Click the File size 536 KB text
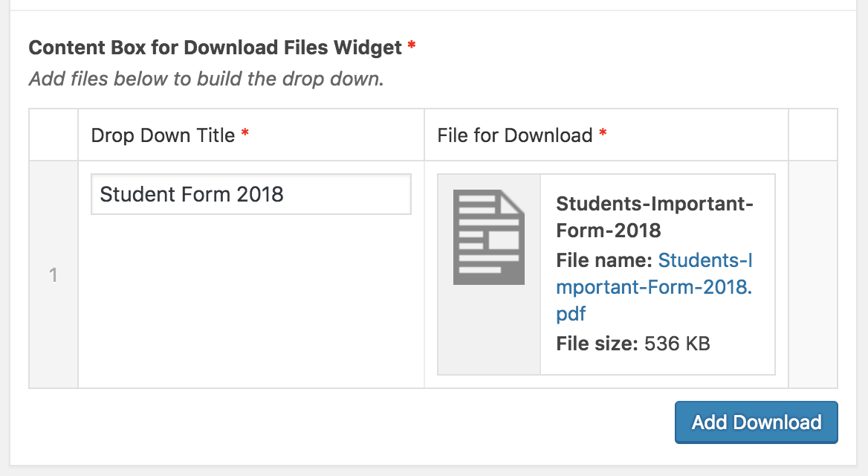The image size is (868, 476). [632, 344]
